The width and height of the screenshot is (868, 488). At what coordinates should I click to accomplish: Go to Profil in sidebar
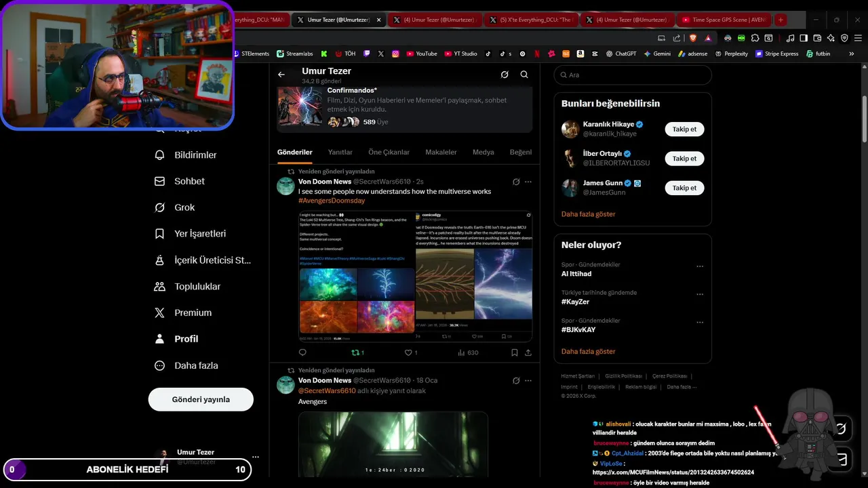177,339
